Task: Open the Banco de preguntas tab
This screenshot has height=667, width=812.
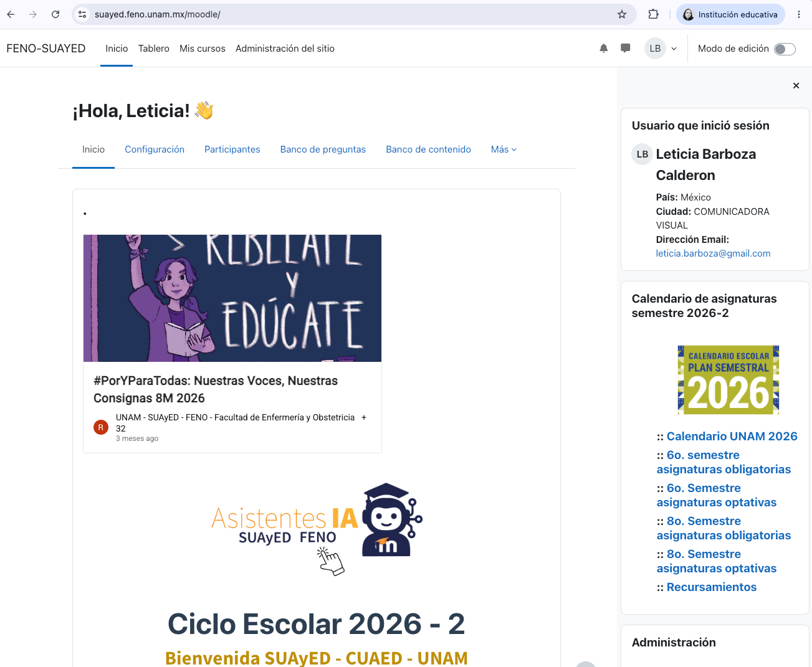Action: pyautogui.click(x=323, y=149)
